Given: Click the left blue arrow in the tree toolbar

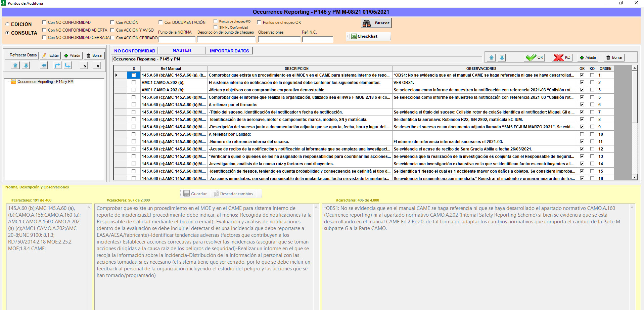Looking at the screenshot, I should 44,65.
